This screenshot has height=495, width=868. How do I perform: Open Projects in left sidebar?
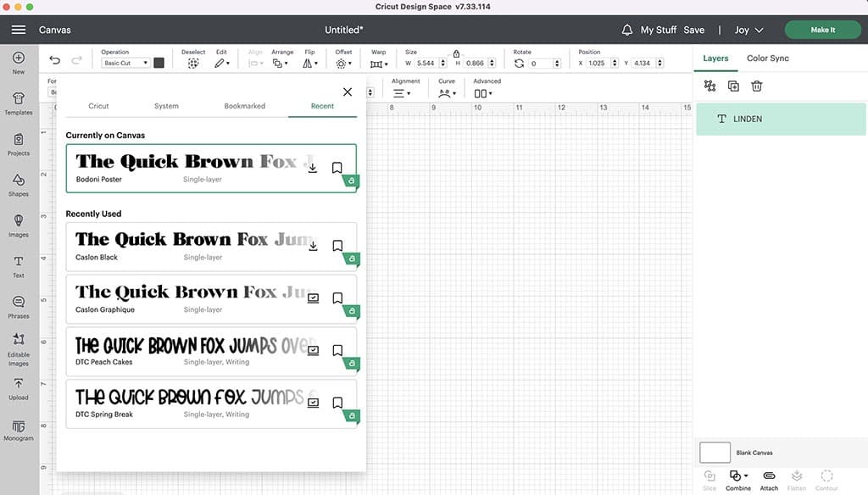pyautogui.click(x=19, y=144)
